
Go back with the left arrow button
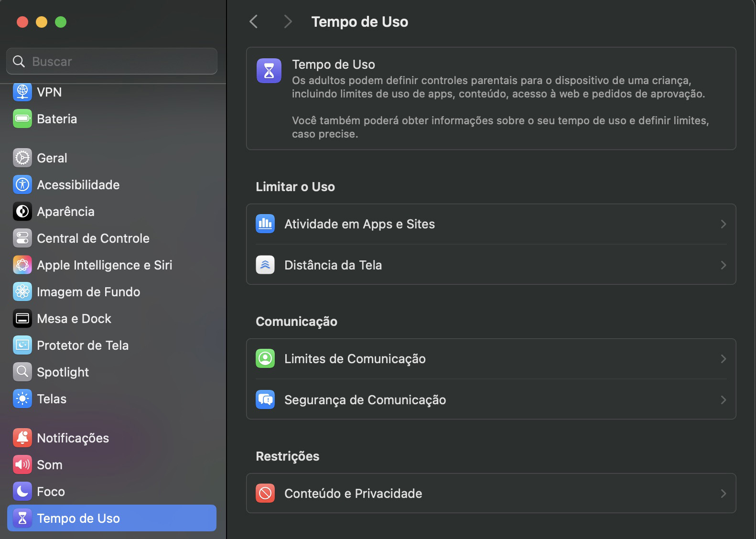254,22
